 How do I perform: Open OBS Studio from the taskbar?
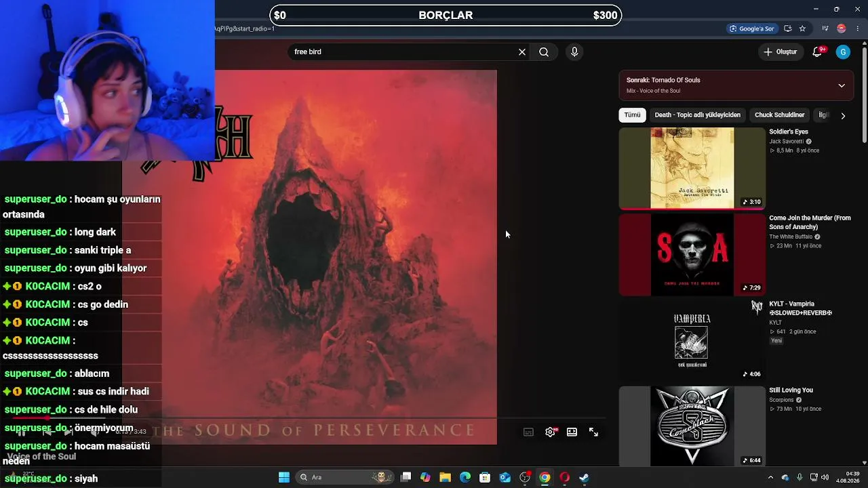tap(525, 477)
